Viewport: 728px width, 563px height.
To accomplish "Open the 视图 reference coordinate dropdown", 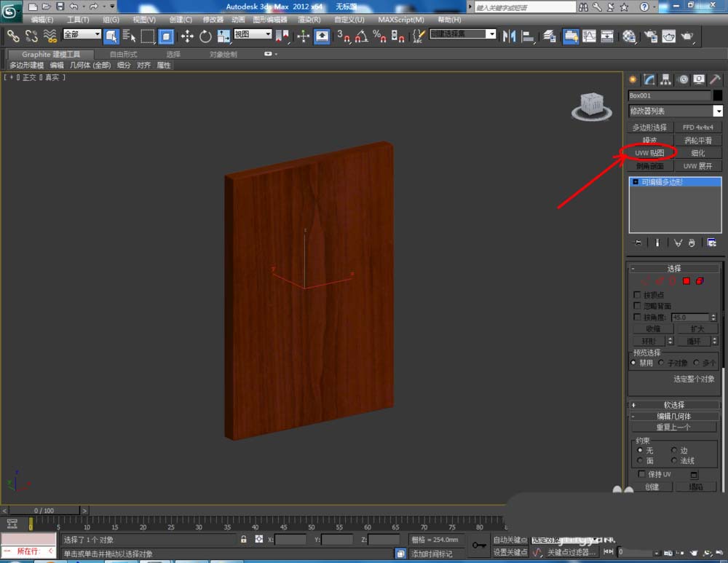I will point(253,34).
